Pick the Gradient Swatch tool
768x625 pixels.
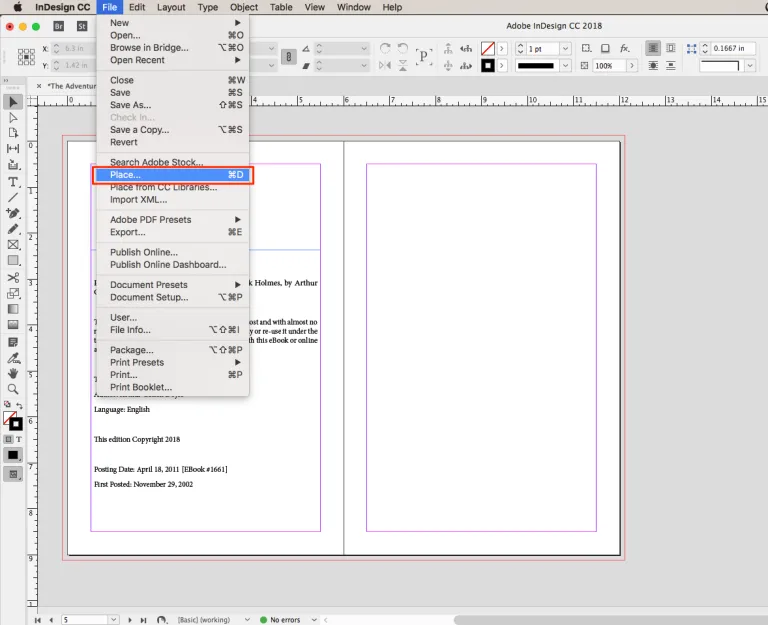13,309
